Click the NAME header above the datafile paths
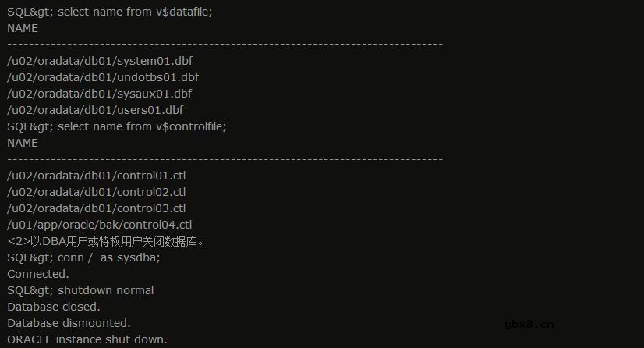 [23, 28]
